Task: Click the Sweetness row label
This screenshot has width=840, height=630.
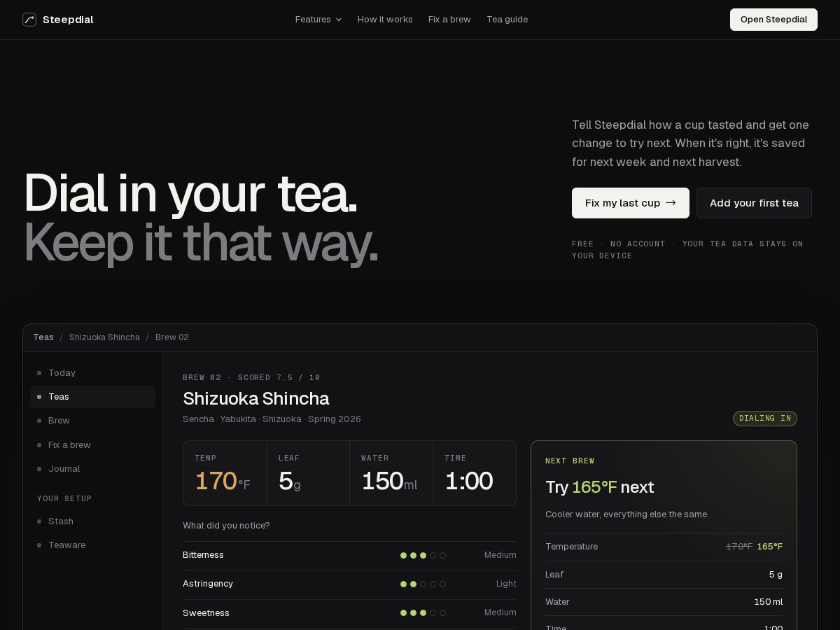Action: click(x=206, y=613)
